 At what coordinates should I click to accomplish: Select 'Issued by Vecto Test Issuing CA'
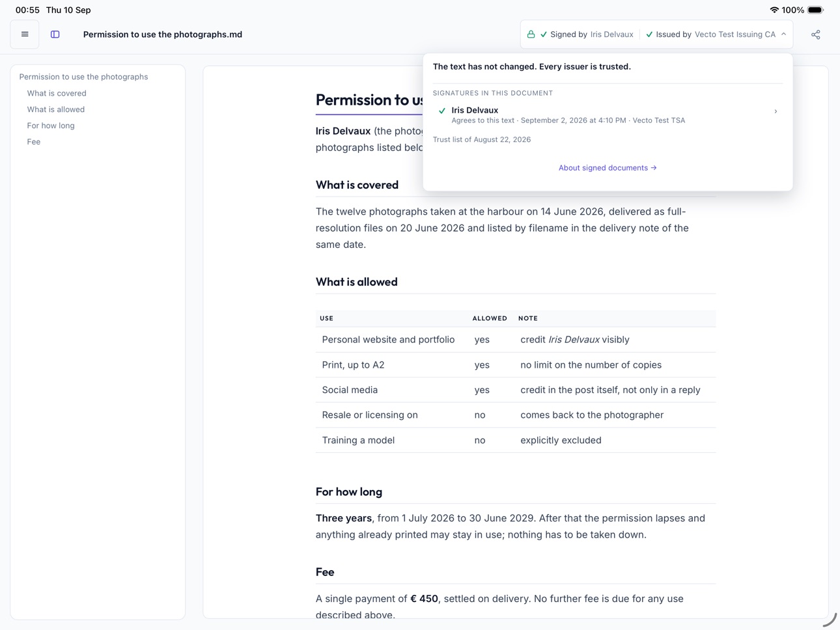click(x=711, y=34)
